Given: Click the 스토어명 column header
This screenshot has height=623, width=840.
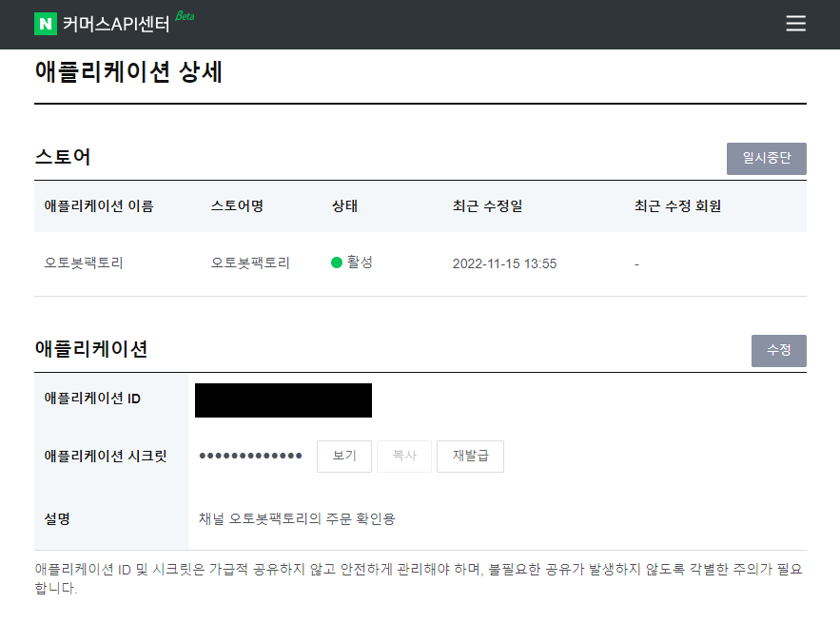Looking at the screenshot, I should coord(237,206).
